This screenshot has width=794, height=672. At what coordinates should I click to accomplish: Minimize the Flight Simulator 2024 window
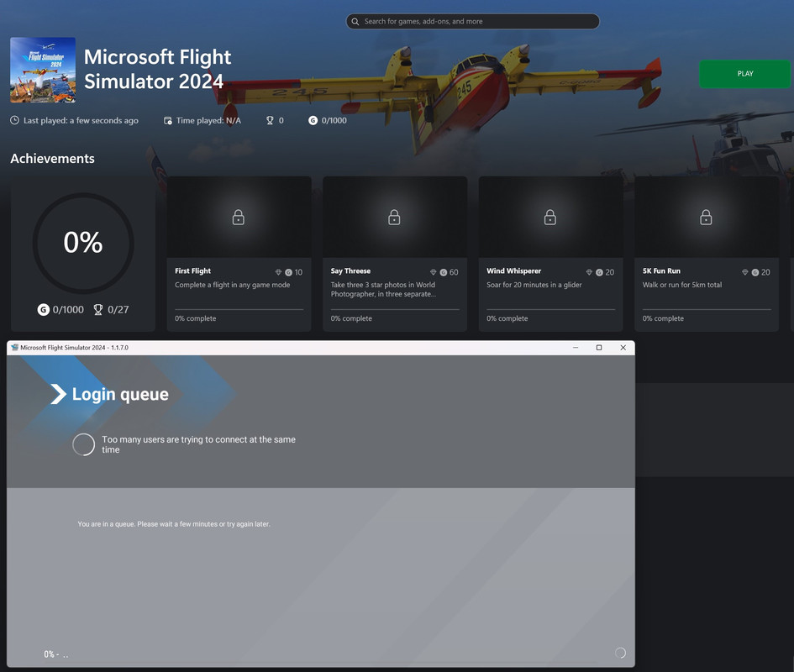(x=576, y=348)
